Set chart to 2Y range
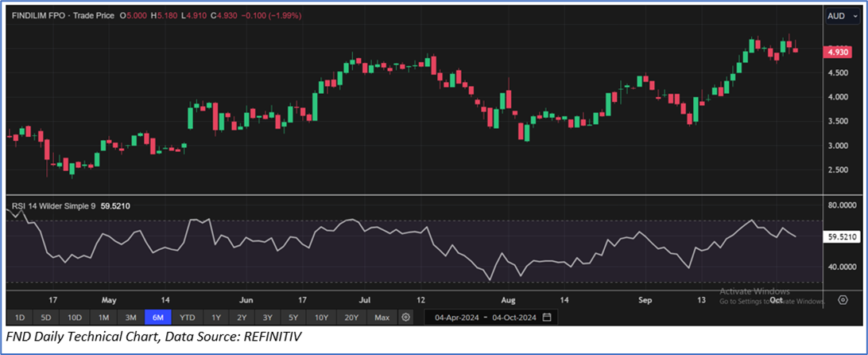This screenshot has width=868, height=355. point(242,318)
